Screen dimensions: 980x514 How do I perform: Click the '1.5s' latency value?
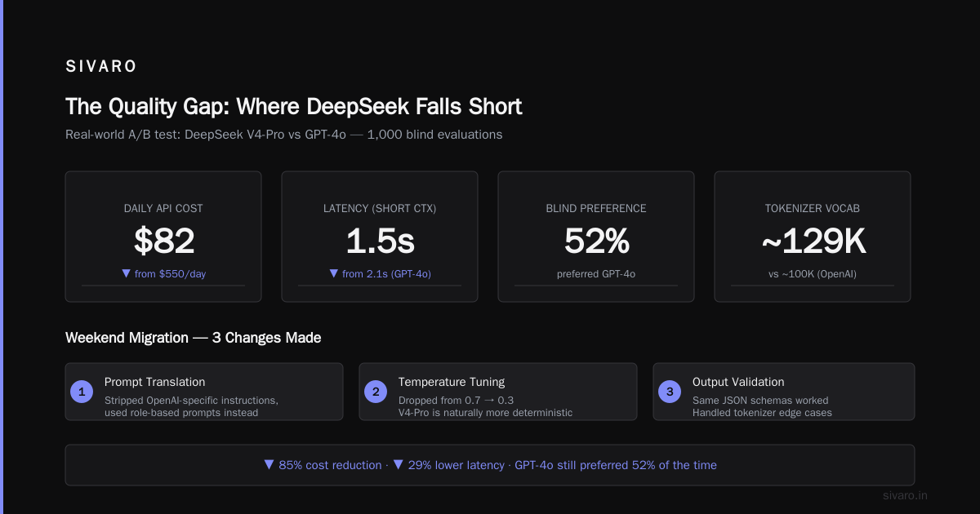click(x=380, y=241)
